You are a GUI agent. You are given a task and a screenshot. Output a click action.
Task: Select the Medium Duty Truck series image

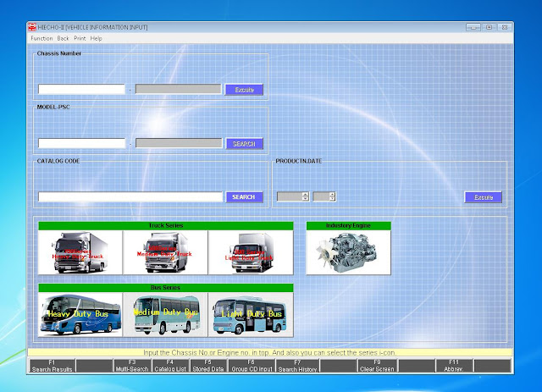pos(166,252)
